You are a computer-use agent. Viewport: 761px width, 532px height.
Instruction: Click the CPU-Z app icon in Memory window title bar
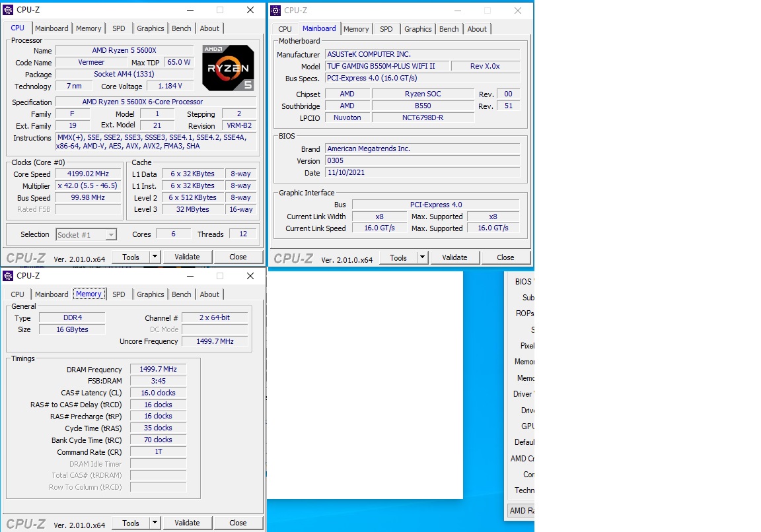[8, 275]
